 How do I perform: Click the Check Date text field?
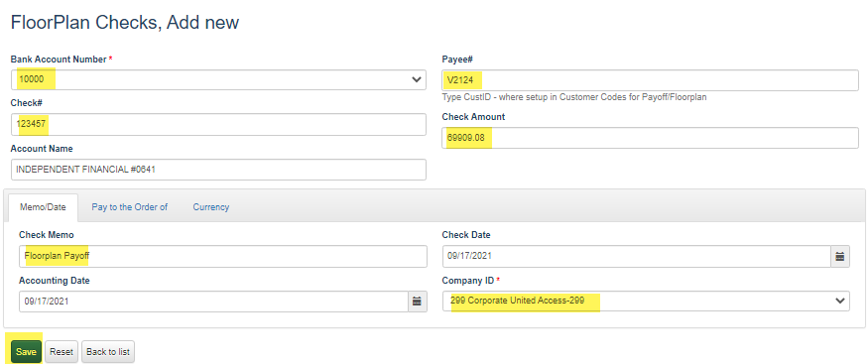click(x=637, y=256)
